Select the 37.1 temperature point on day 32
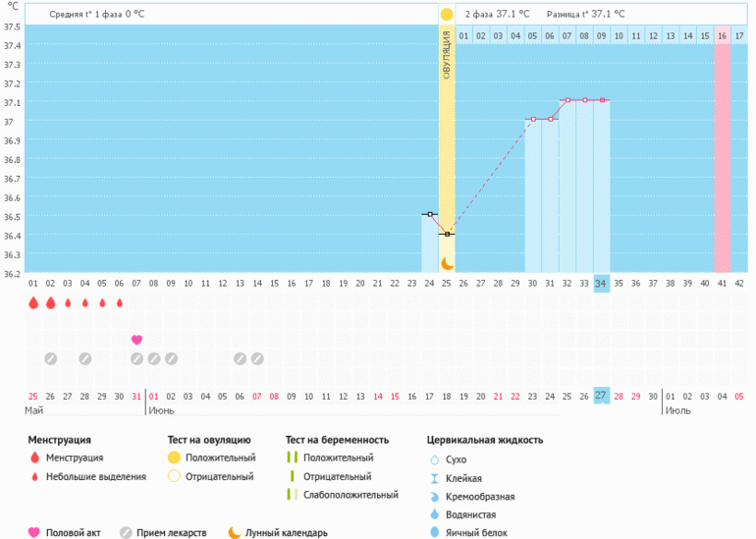 pos(567,100)
